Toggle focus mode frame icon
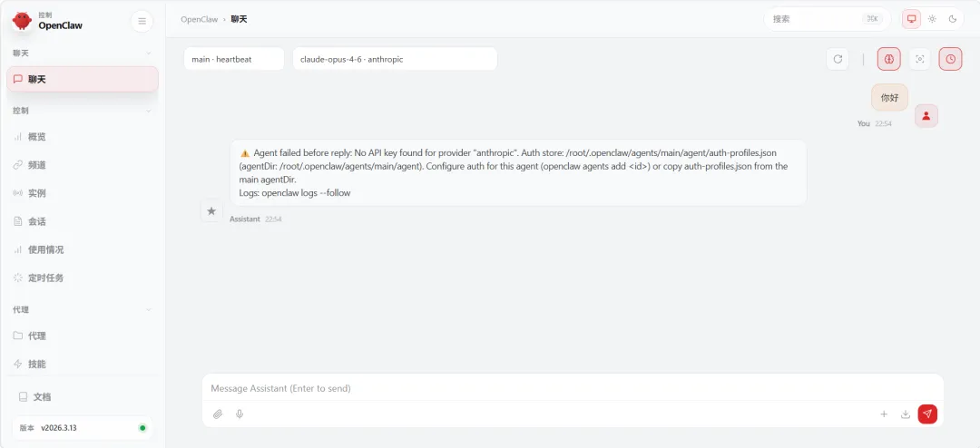 click(919, 59)
